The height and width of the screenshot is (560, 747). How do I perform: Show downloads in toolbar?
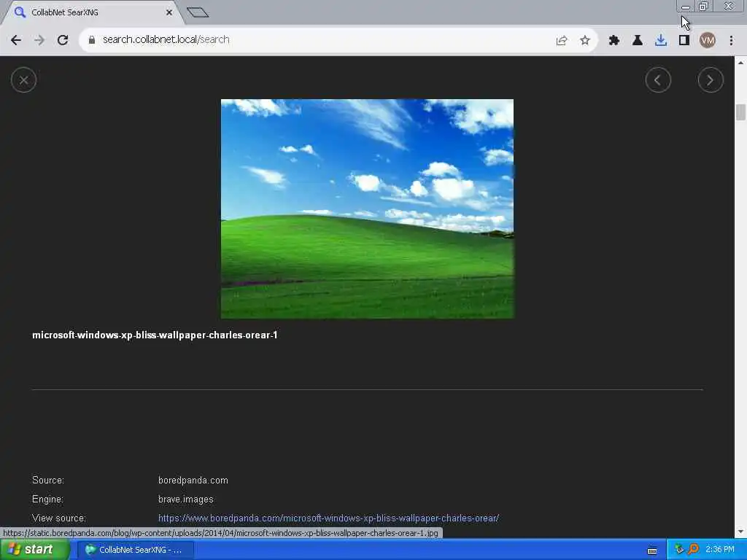661,41
